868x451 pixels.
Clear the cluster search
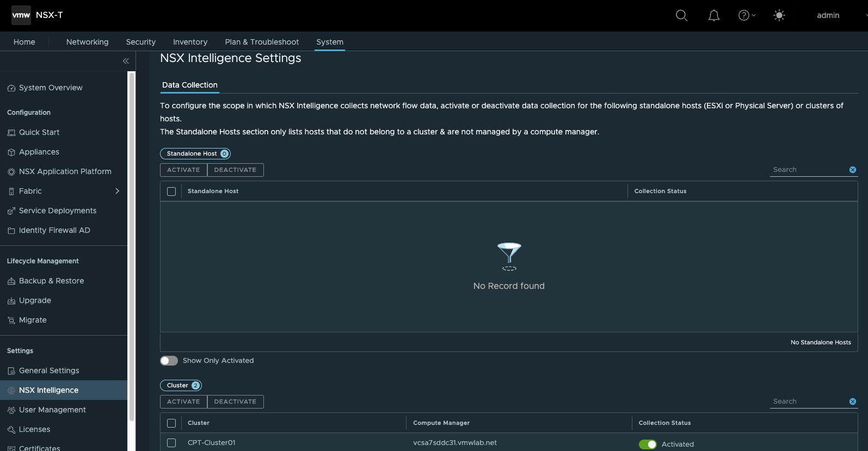[x=853, y=401]
